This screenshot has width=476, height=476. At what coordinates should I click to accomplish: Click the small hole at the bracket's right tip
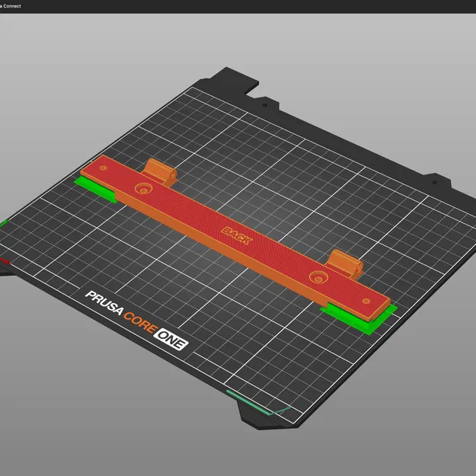366,301
